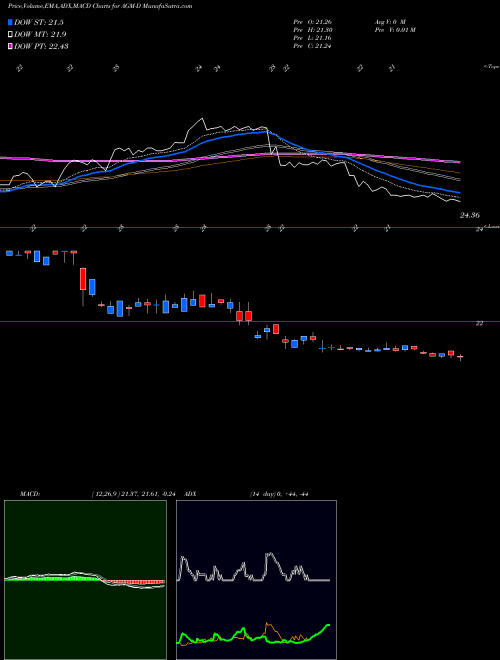Screen dimensions: 500x660
Task: Open the ADX indicator chart panel
Action: (x=256, y=580)
